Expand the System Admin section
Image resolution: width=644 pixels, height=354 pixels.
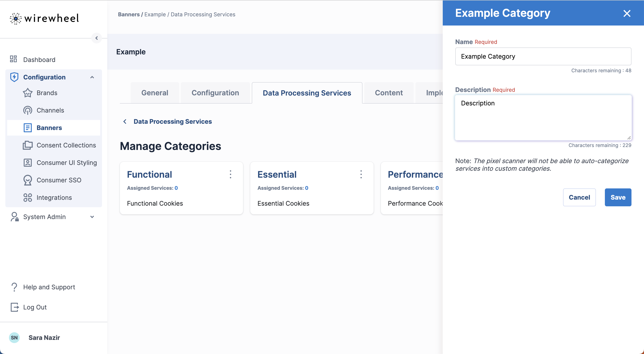coord(92,217)
